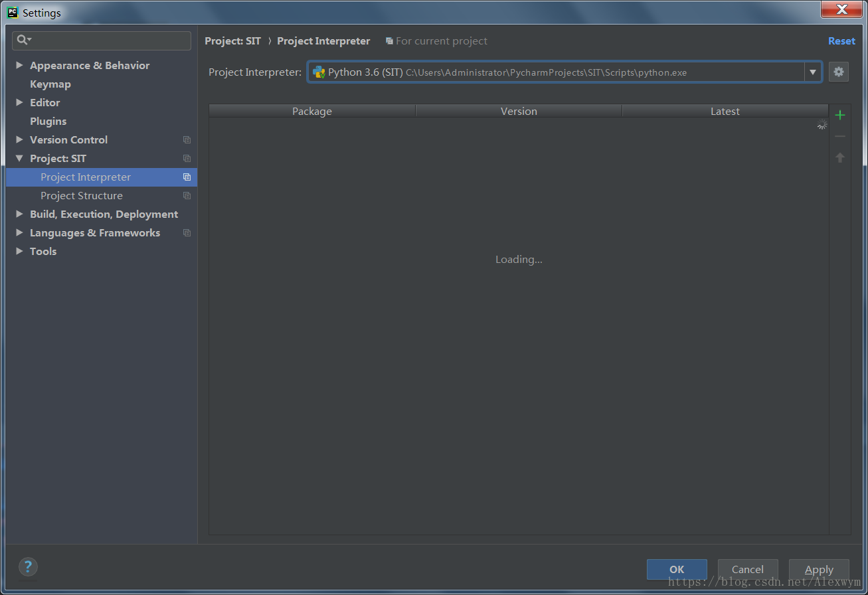Click the upgrade package arrow icon
This screenshot has height=595, width=868.
tap(840, 157)
